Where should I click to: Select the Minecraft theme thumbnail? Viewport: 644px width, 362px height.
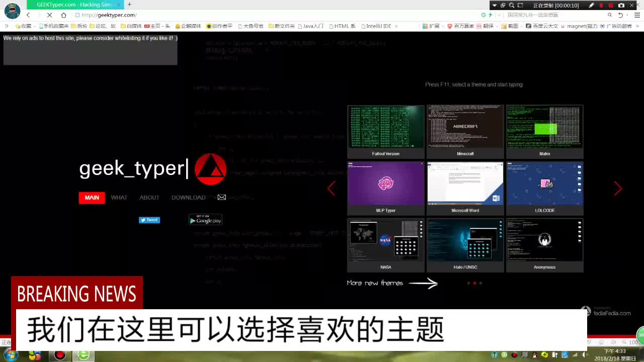click(465, 132)
